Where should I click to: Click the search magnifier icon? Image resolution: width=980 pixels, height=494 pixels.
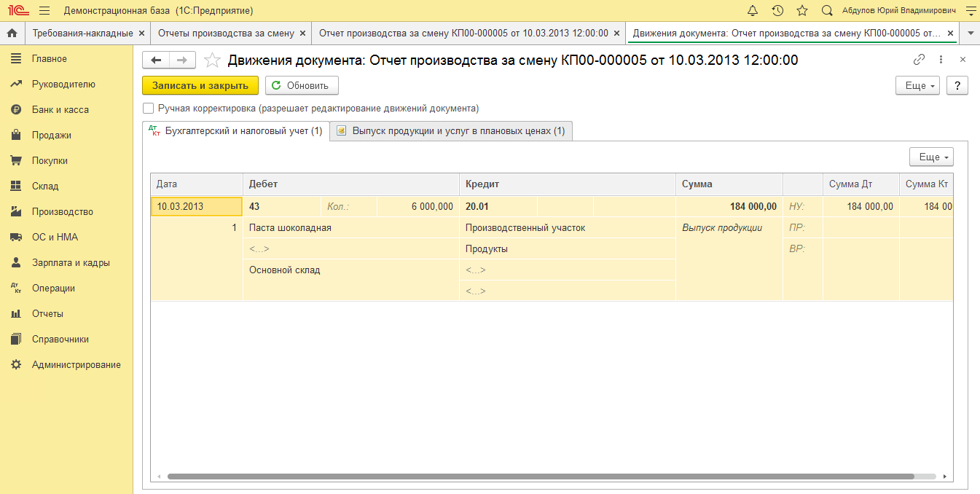click(827, 11)
